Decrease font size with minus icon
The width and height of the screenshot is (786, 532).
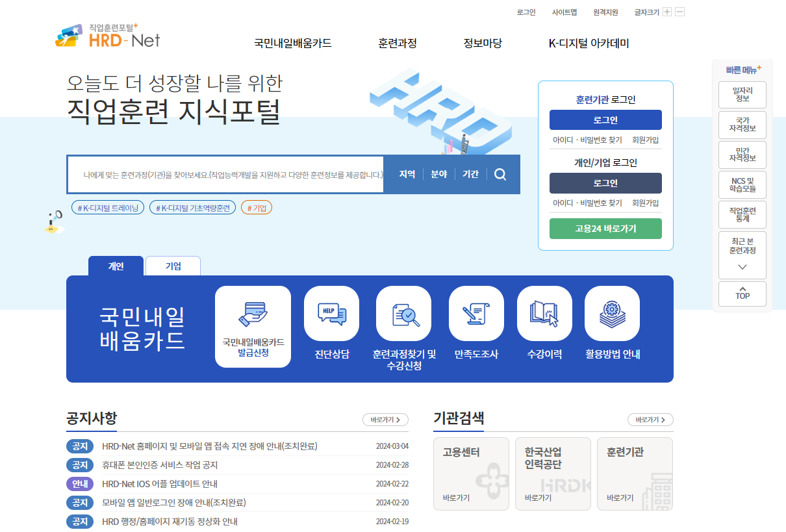point(679,12)
